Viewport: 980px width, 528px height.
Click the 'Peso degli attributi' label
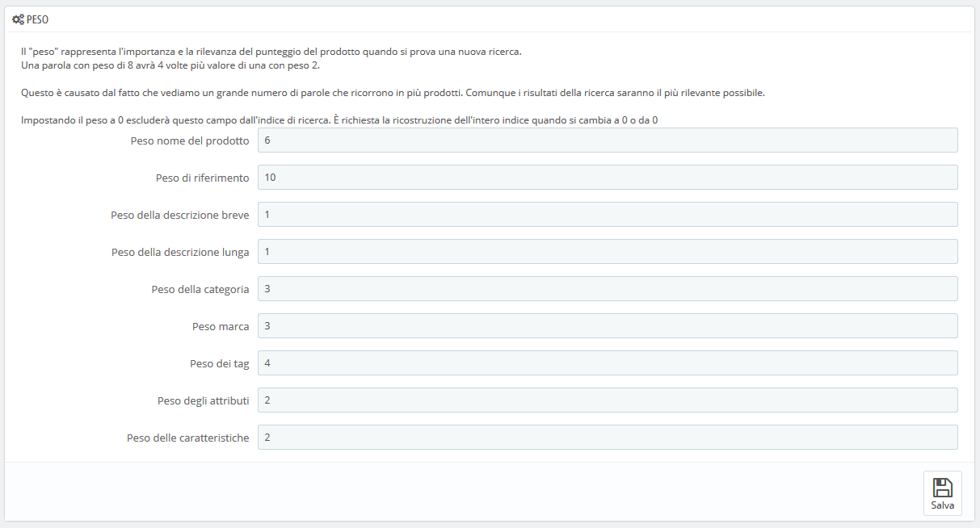pos(204,400)
